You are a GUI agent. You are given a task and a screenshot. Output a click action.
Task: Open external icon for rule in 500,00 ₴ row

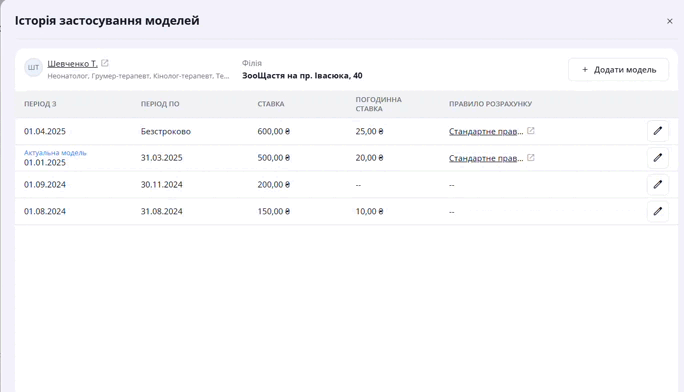pyautogui.click(x=530, y=157)
